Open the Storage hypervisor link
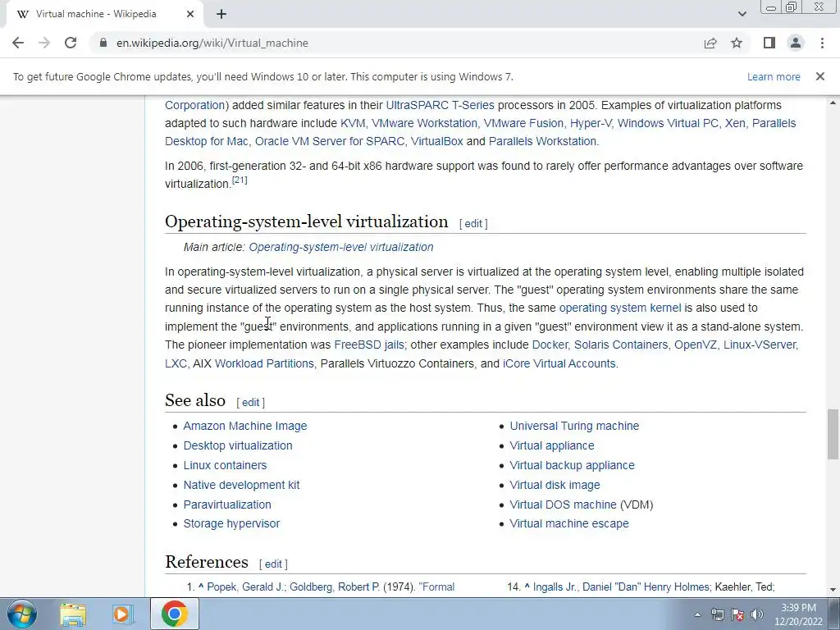Screen dimensions: 840x630 click(231, 523)
